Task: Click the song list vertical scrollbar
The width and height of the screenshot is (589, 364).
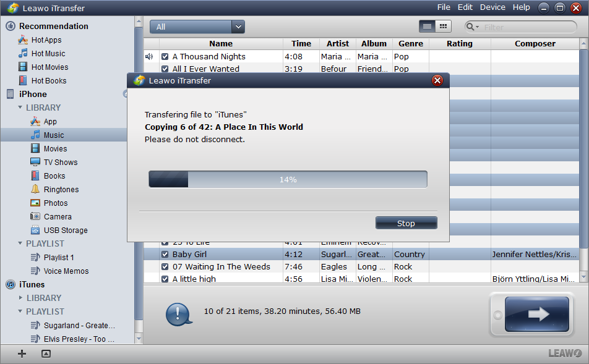Action: coord(583,148)
